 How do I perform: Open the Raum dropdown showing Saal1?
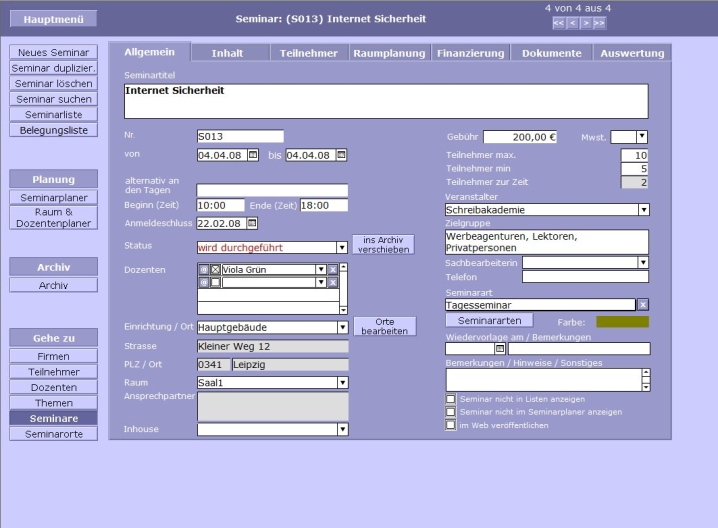(x=342, y=382)
